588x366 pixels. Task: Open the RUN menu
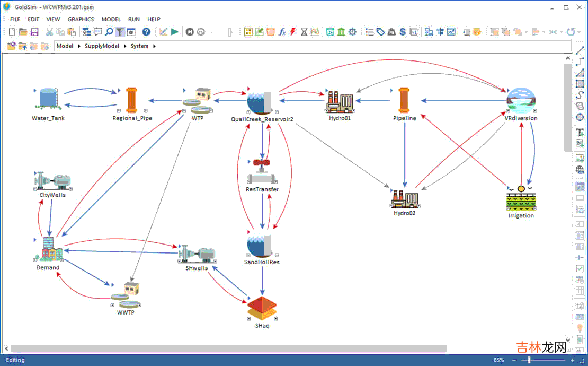(x=134, y=19)
